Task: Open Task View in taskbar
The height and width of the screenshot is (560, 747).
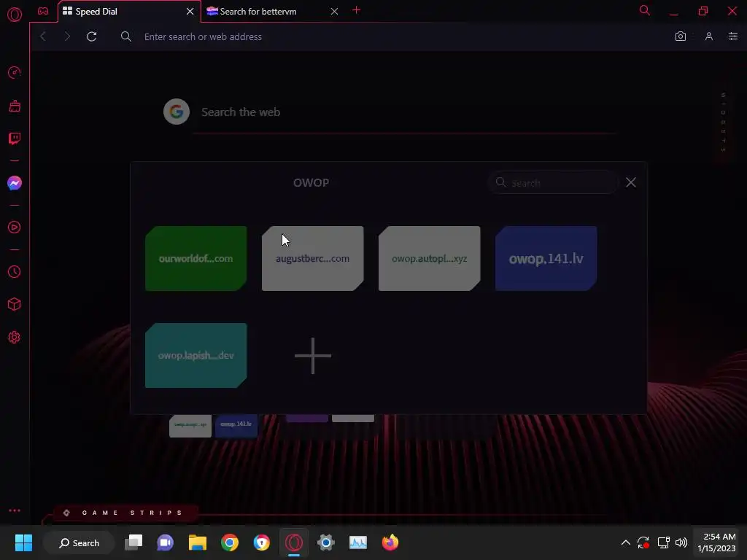Action: (133, 542)
